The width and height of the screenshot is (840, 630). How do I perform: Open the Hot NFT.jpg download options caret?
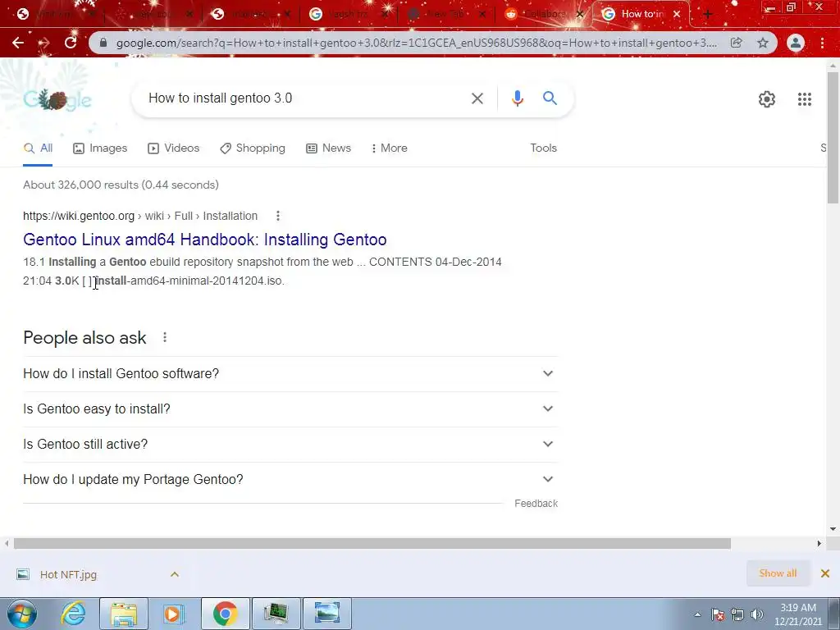click(175, 574)
